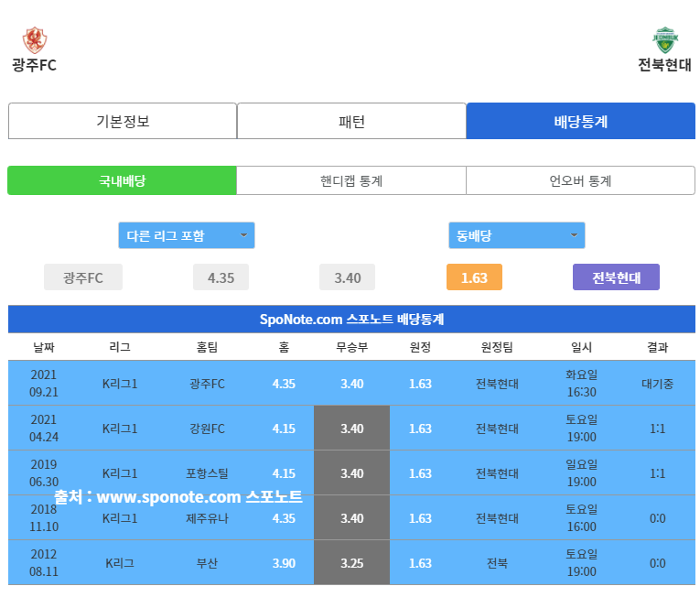700x608 pixels.
Task: Click the 3.40 draw odds box in filter row
Action: (348, 277)
